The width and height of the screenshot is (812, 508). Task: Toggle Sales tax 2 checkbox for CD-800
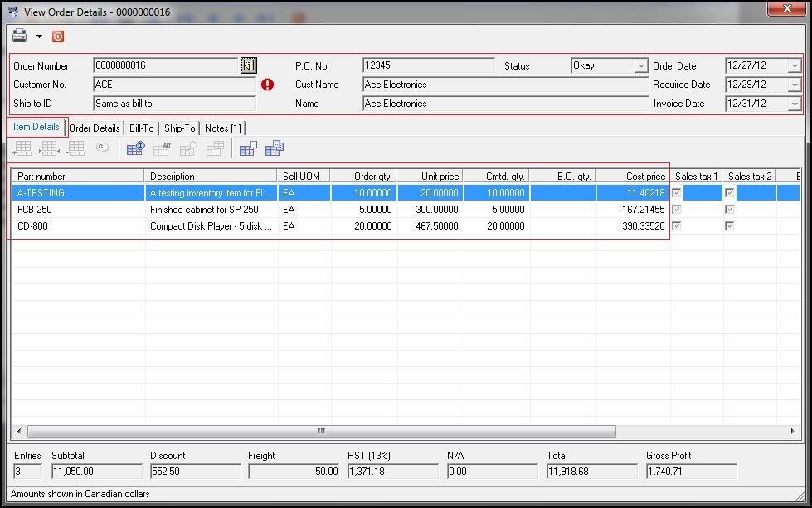pyautogui.click(x=729, y=226)
